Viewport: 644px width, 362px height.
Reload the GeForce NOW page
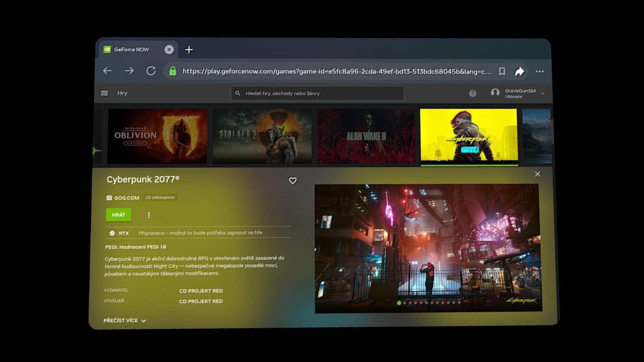[151, 71]
